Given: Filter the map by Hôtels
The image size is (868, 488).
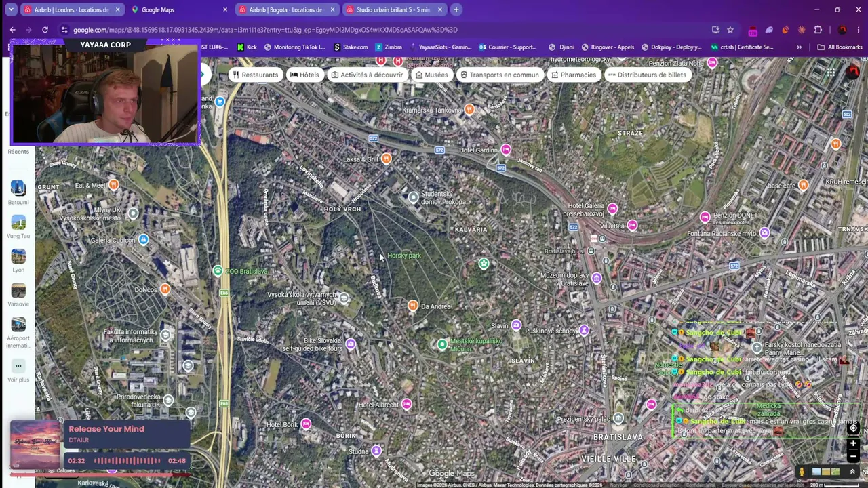Looking at the screenshot, I should [x=304, y=75].
